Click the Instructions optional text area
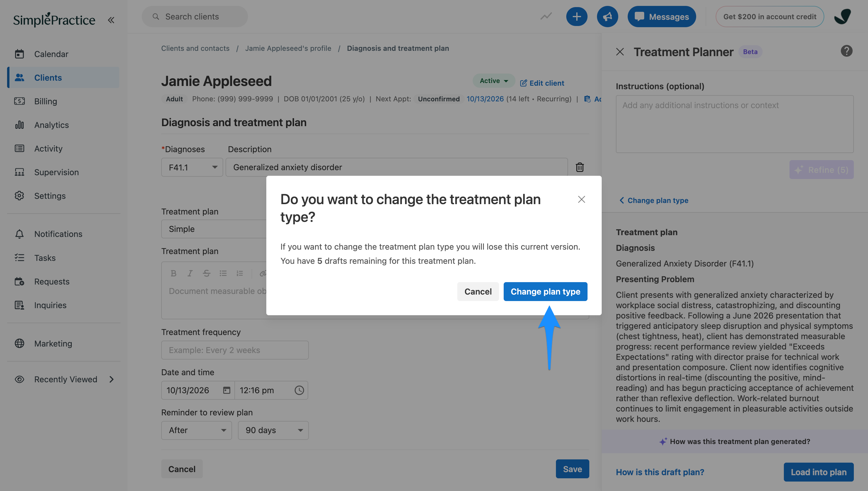This screenshot has width=868, height=491. [735, 124]
